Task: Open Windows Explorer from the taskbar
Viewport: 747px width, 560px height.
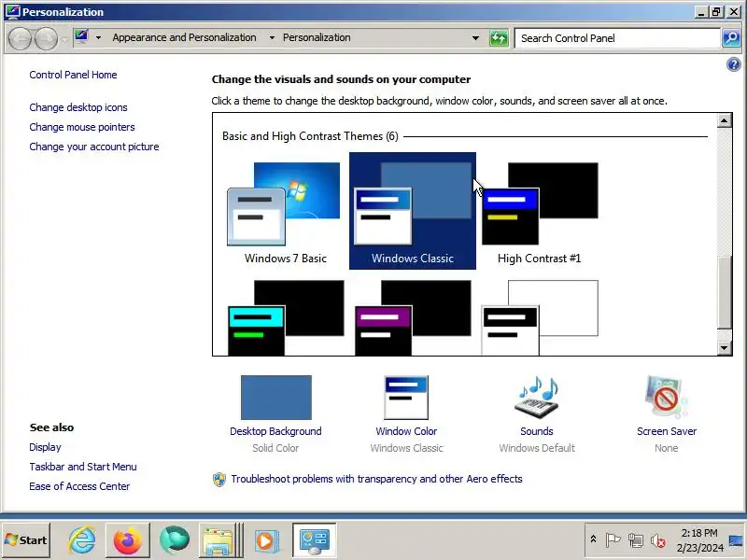Action: coord(220,540)
